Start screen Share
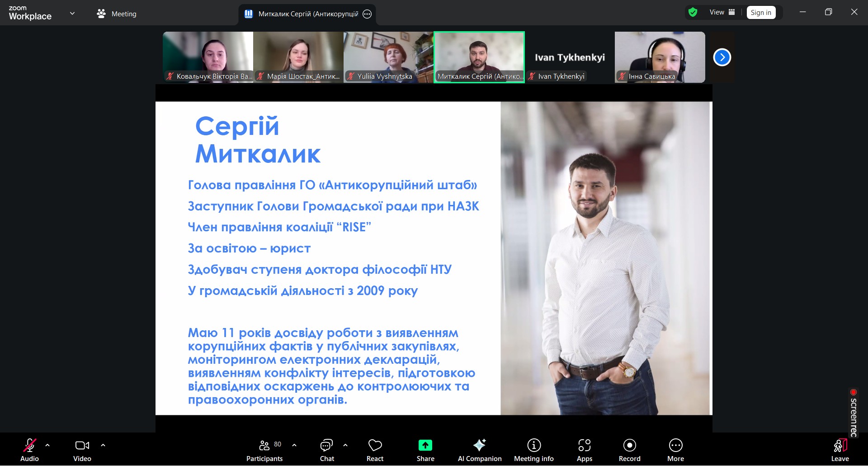Image resolution: width=868 pixels, height=466 pixels. pyautogui.click(x=425, y=451)
